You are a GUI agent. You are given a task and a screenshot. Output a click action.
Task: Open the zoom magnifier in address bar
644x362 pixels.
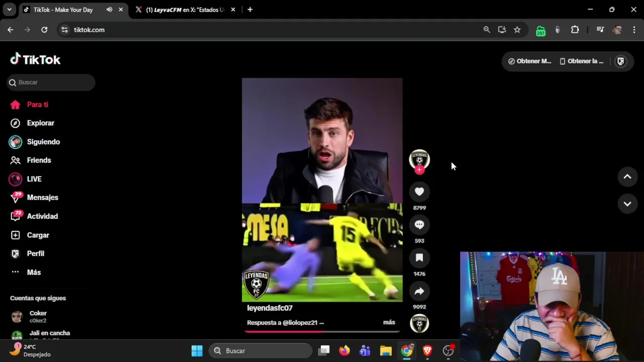click(487, 30)
